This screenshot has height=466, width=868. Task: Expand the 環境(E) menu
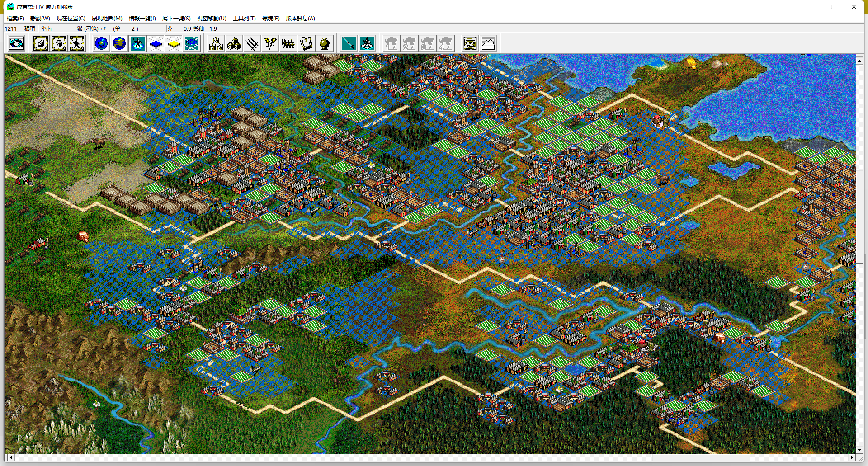click(x=271, y=19)
